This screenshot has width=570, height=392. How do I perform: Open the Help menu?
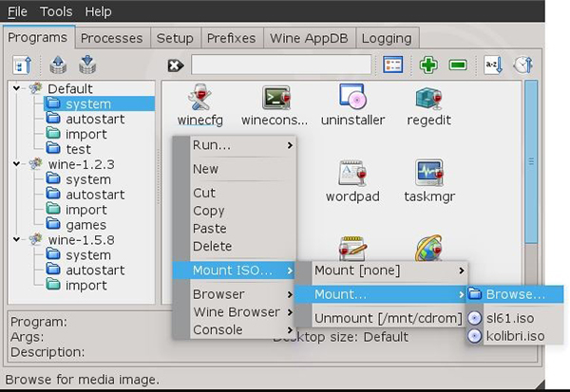click(x=98, y=11)
